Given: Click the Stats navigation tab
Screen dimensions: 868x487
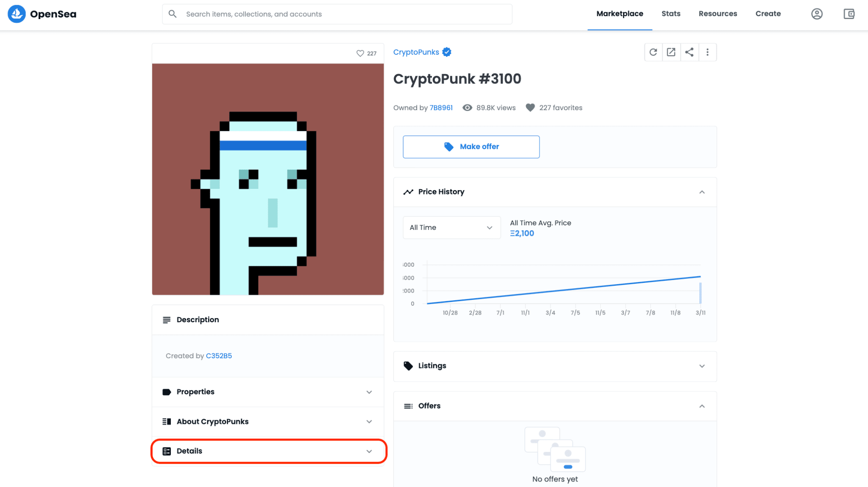Looking at the screenshot, I should click(670, 14).
